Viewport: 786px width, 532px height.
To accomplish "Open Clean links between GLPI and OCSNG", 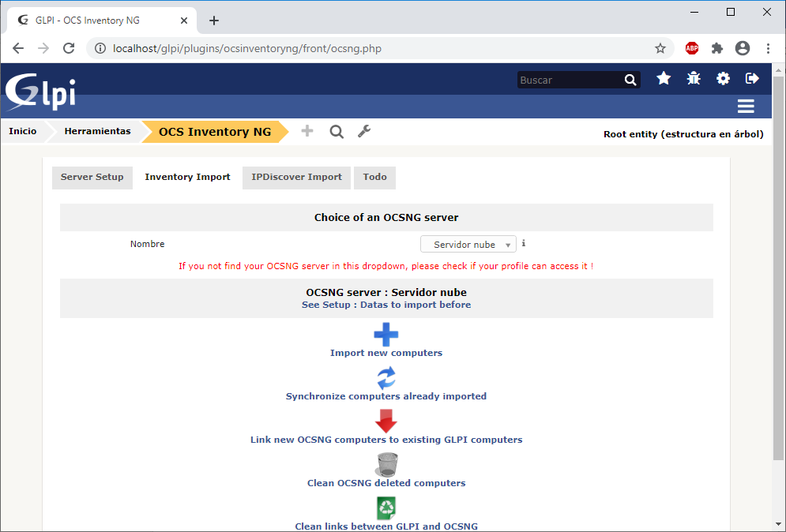I will 386,526.
